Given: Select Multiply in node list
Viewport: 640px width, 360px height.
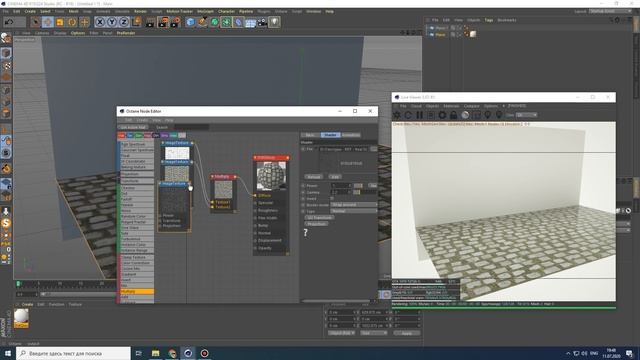Looking at the screenshot, I should click(x=137, y=291).
